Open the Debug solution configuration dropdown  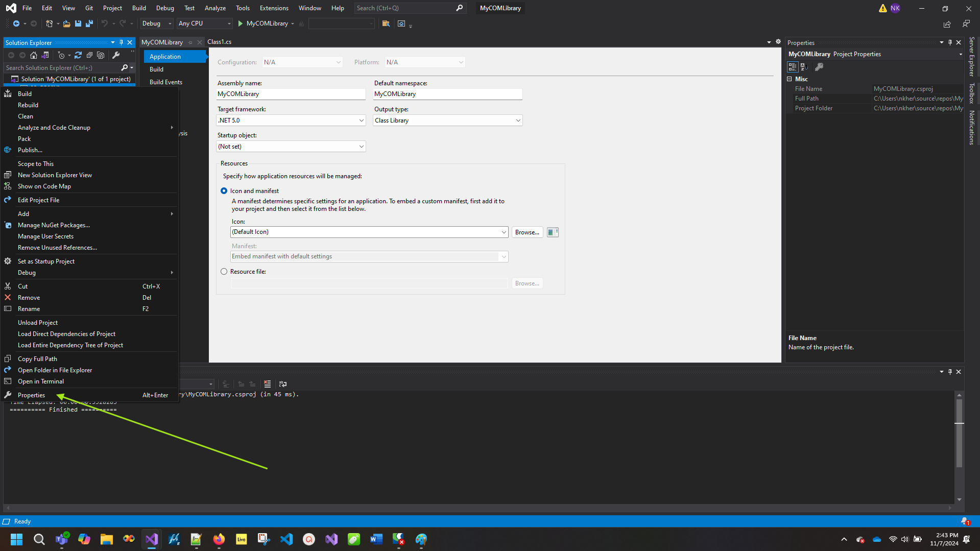click(x=157, y=23)
